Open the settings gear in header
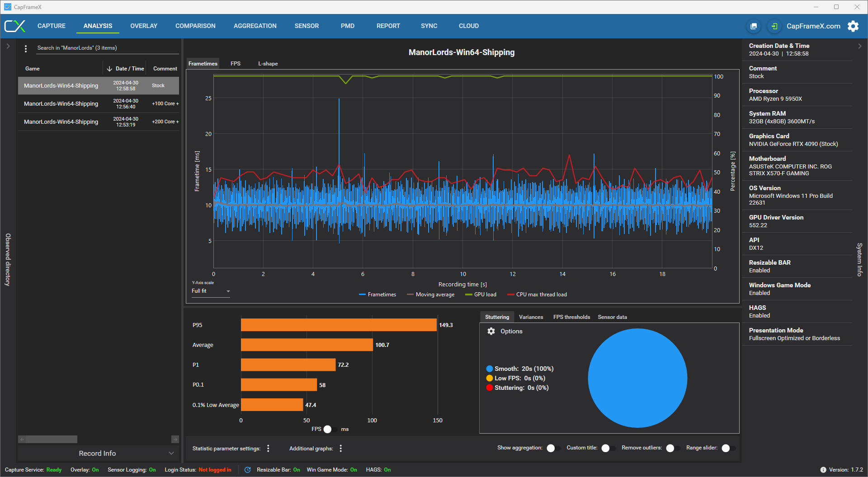868x477 pixels. [x=853, y=26]
